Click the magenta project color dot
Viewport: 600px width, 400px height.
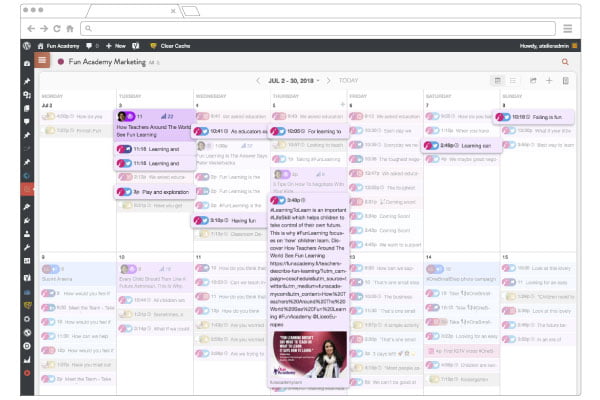[x=60, y=62]
